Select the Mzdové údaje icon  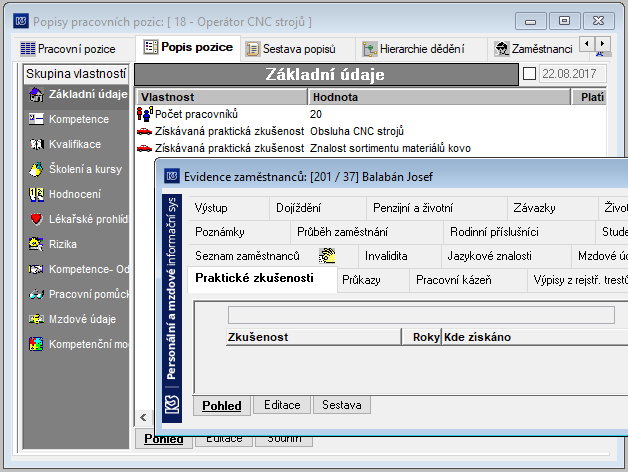(36, 319)
